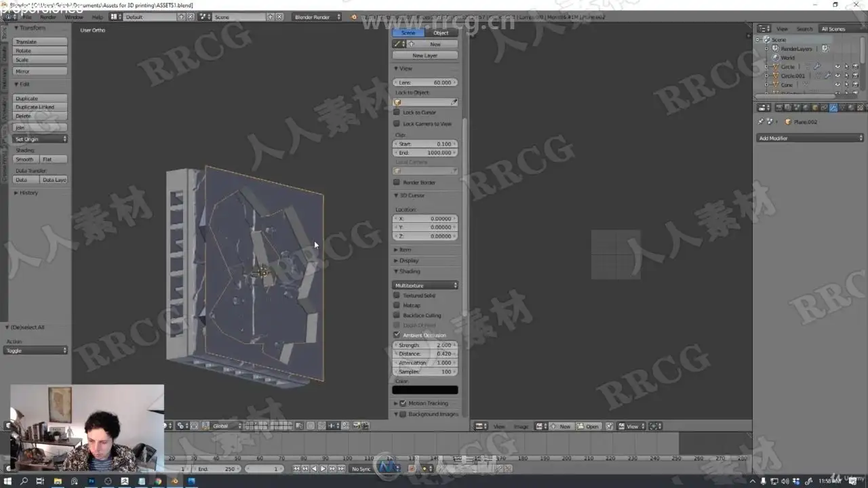Switch to the Object tab in the panel
This screenshot has width=868, height=488.
point(441,33)
